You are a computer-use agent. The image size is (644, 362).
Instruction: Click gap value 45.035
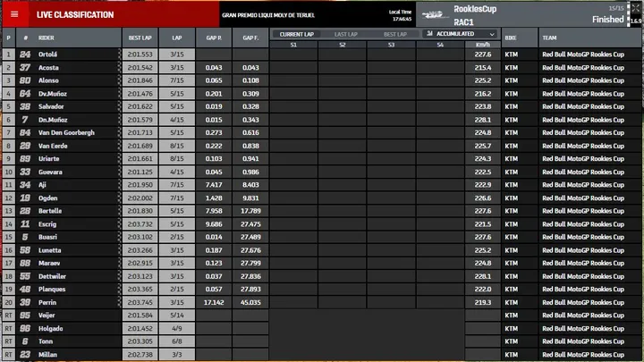(x=250, y=302)
